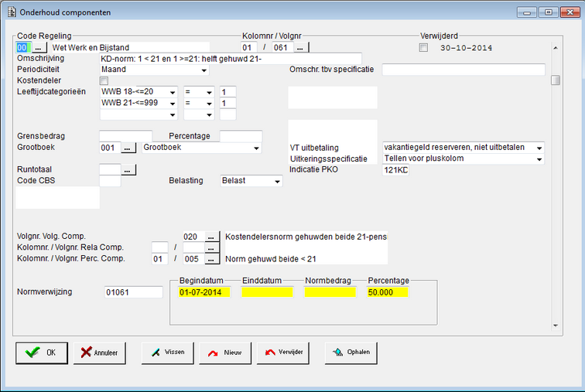Open the Code Regeling lookup ellipsis button
The width and height of the screenshot is (585, 392).
click(39, 48)
